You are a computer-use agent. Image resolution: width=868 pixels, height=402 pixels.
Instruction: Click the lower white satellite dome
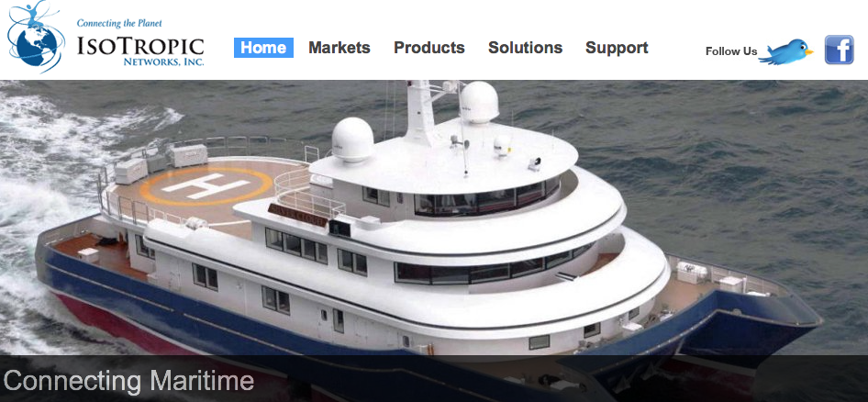tap(352, 140)
